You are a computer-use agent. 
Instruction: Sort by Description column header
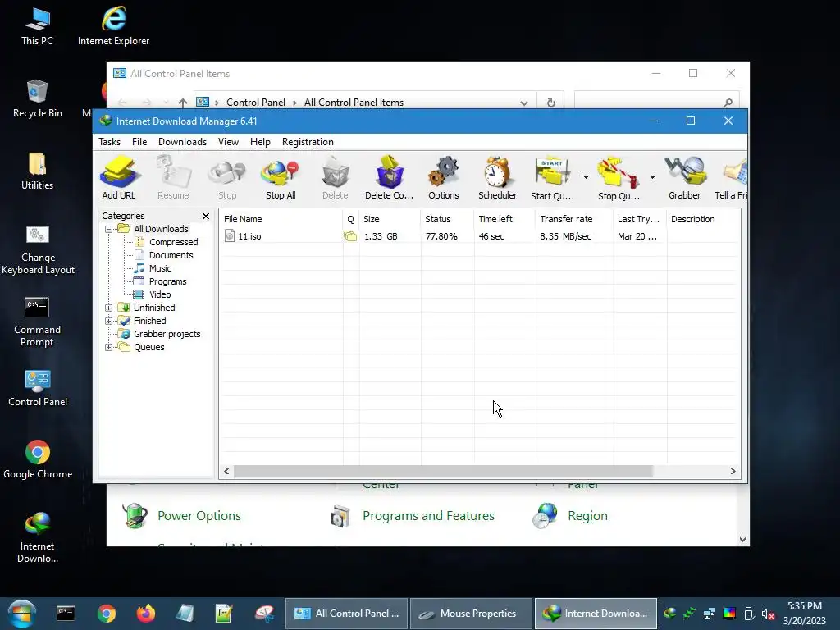pyautogui.click(x=703, y=219)
